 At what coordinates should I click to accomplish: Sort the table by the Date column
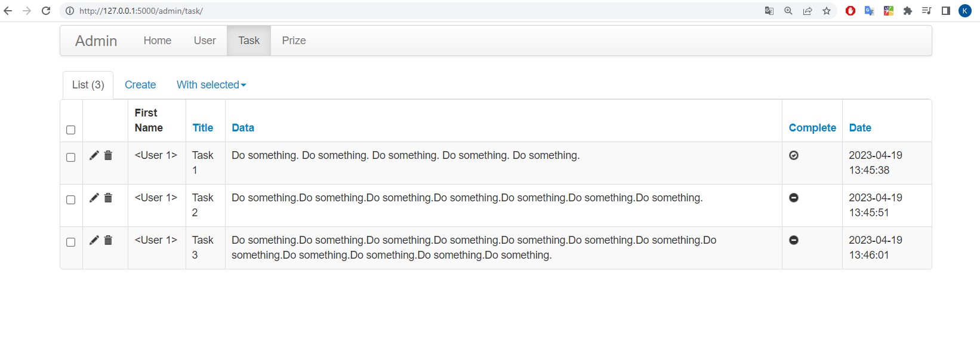click(860, 128)
